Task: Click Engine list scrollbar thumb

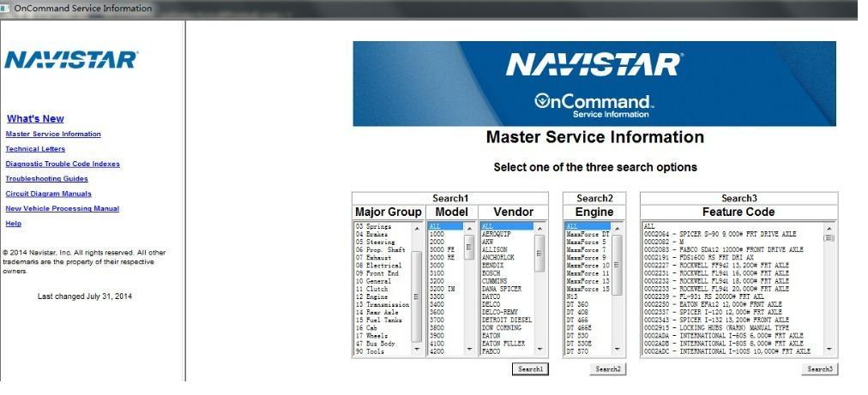Action: pyautogui.click(x=617, y=265)
